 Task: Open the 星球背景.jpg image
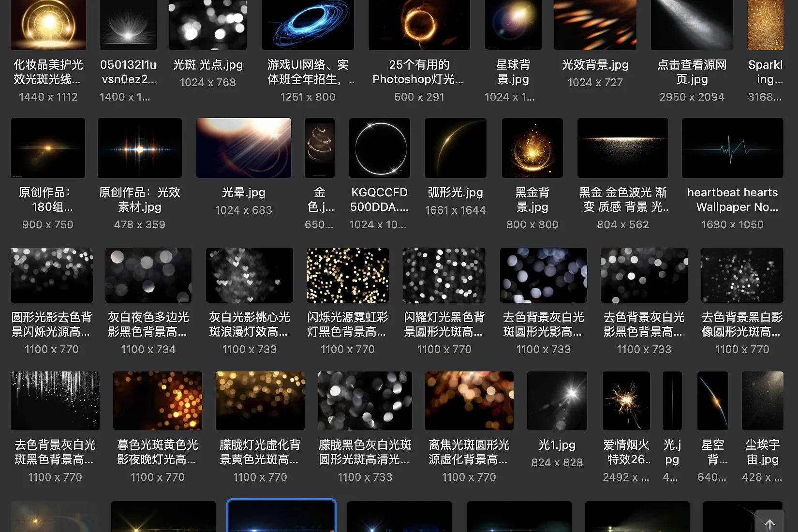[513, 25]
